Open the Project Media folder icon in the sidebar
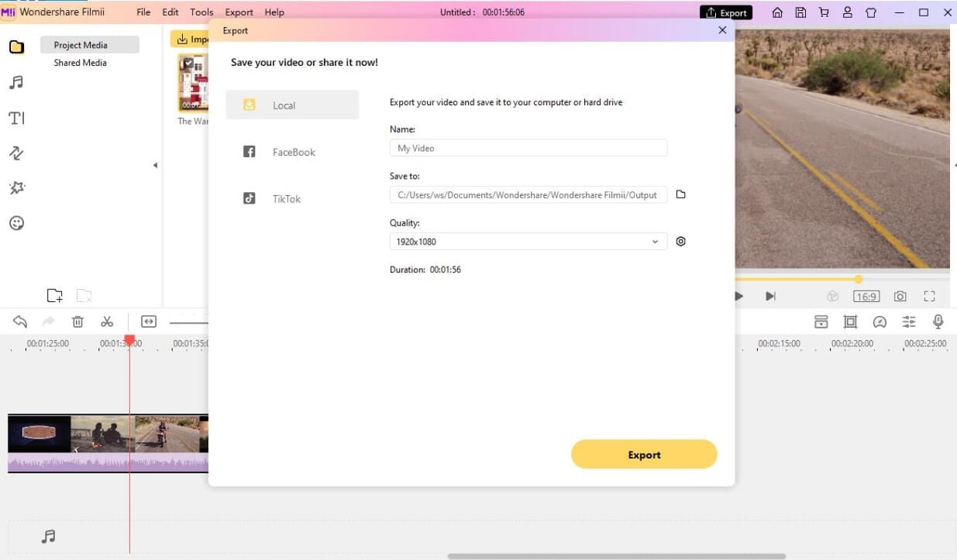 pos(16,46)
